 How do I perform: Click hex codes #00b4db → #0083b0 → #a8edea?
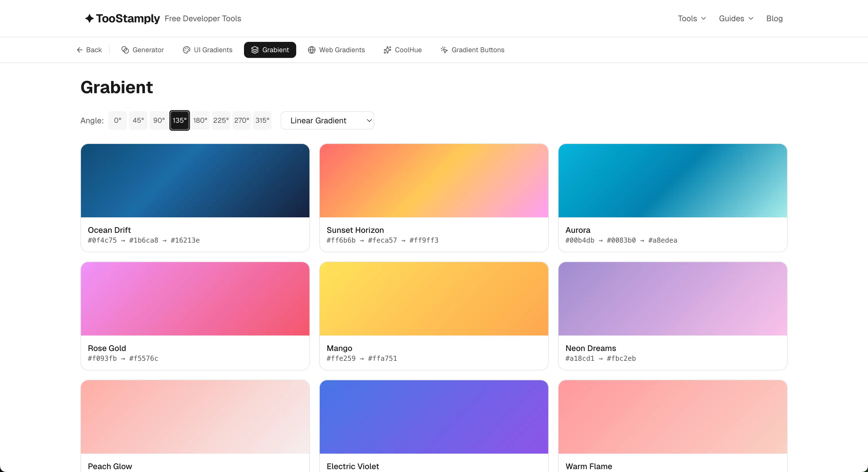pyautogui.click(x=621, y=240)
